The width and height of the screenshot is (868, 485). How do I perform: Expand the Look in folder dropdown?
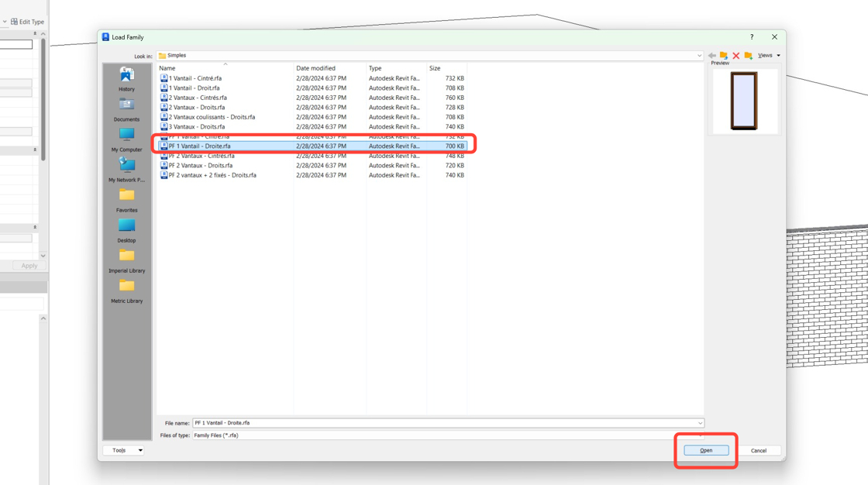(700, 55)
